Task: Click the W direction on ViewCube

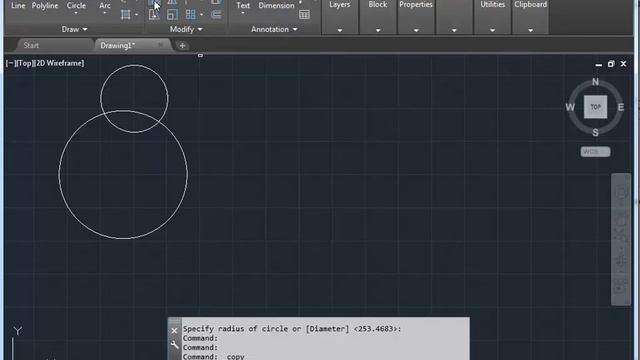Action: [570, 107]
